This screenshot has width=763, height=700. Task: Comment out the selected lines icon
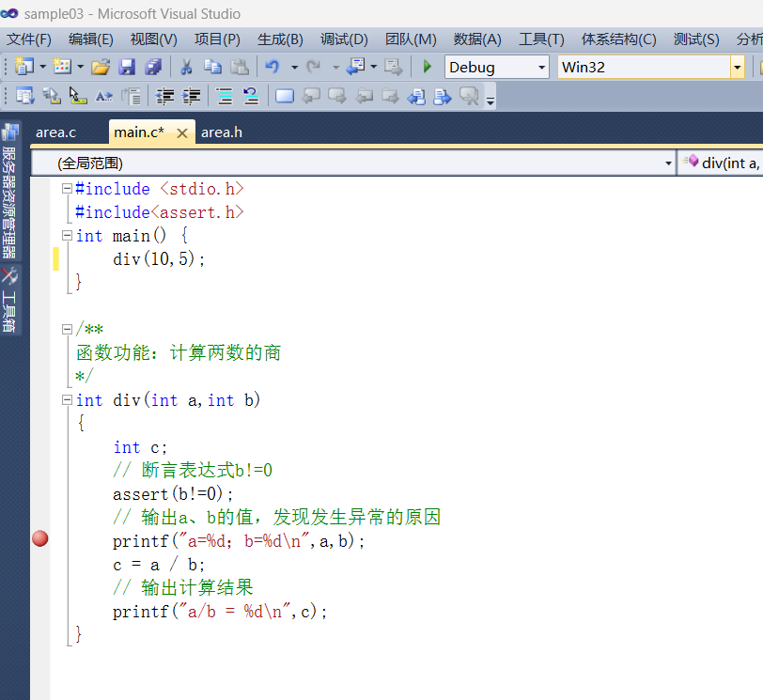225,96
